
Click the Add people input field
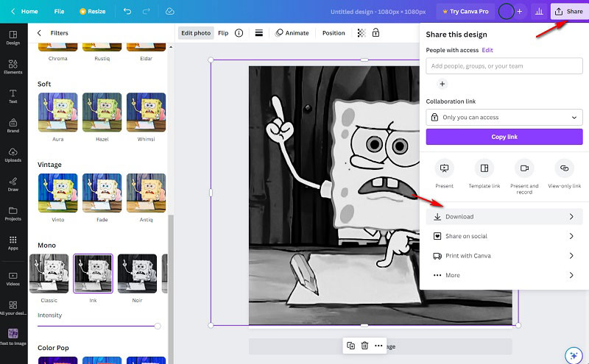tap(504, 66)
